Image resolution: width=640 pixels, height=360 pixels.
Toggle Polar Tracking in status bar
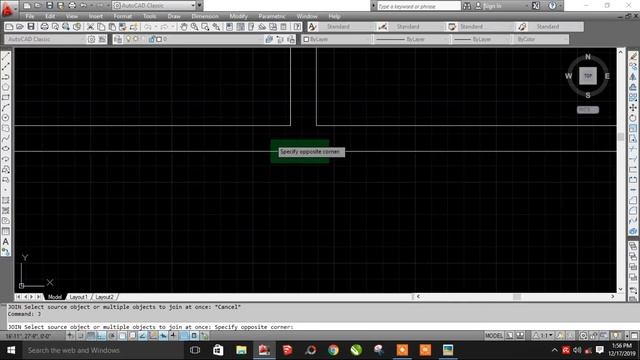(111, 336)
